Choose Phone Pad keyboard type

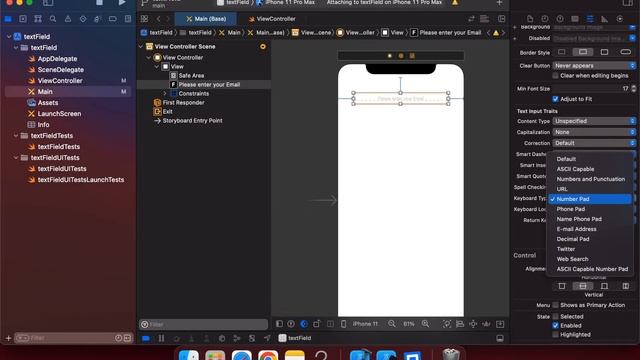[x=589, y=209]
